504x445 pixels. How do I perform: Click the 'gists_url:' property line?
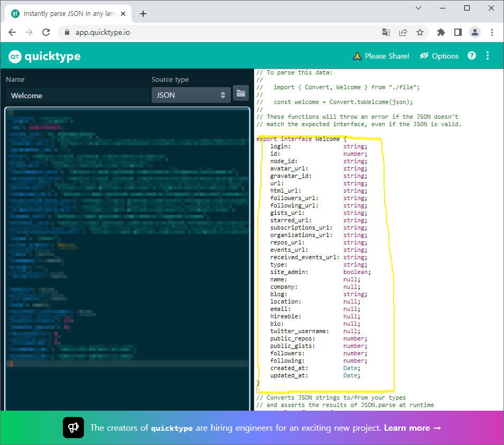point(319,213)
